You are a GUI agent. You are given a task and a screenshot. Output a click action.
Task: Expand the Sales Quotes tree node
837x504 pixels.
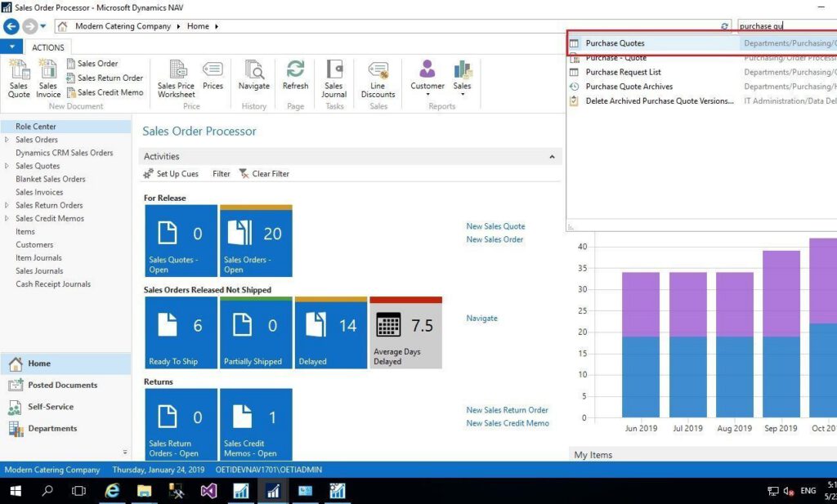[x=7, y=166]
